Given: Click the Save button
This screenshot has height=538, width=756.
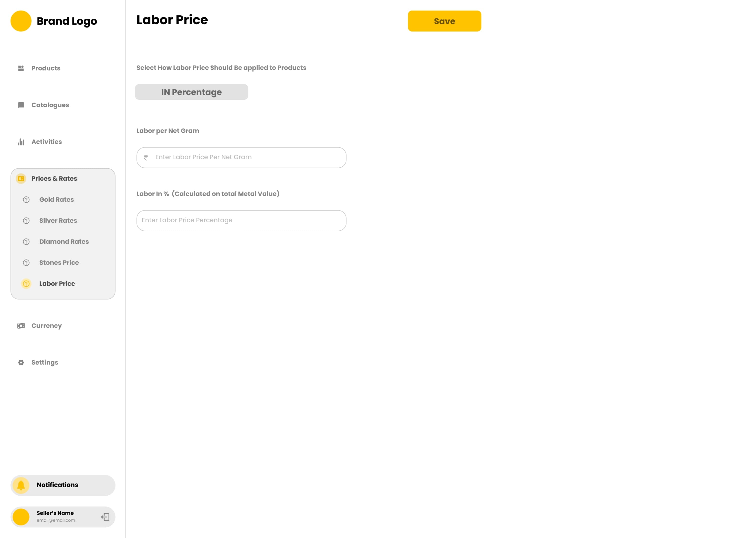Looking at the screenshot, I should 444,21.
